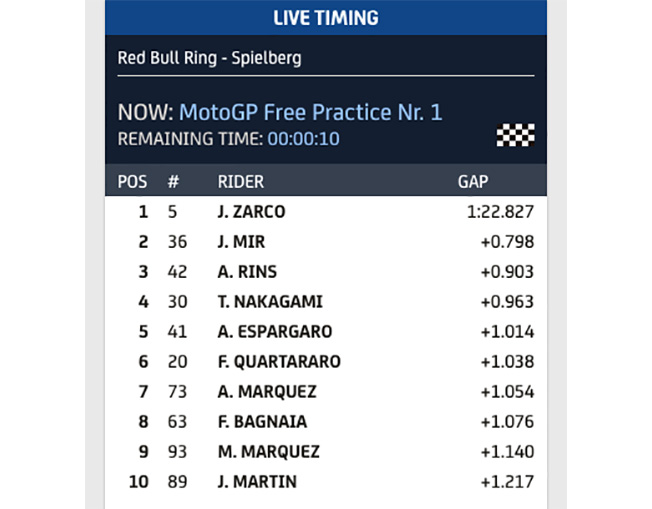Select rider J. ZARCO row
The image size is (652, 509).
point(326,212)
